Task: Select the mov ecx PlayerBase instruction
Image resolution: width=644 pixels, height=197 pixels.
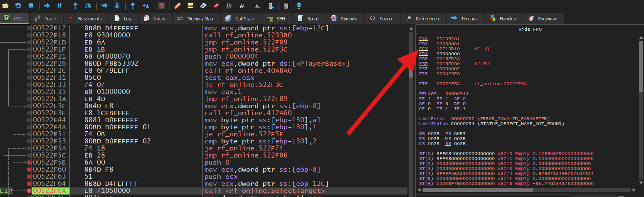Action: (x=277, y=63)
